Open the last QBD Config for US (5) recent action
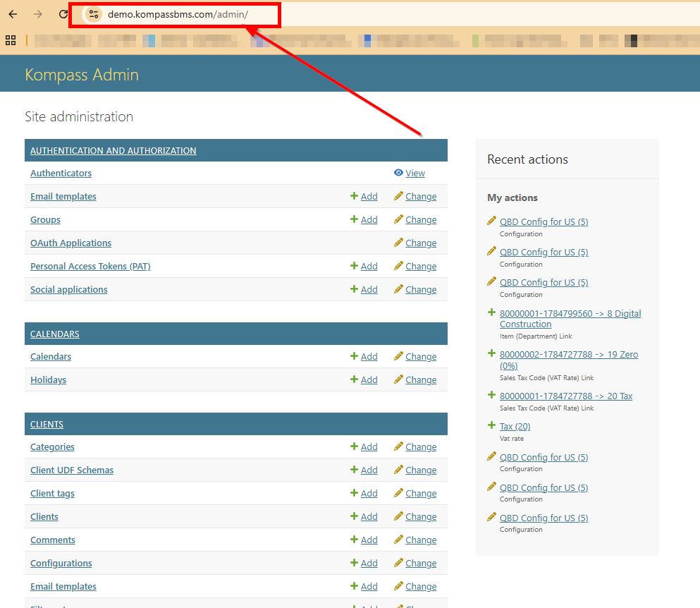 coord(544,518)
